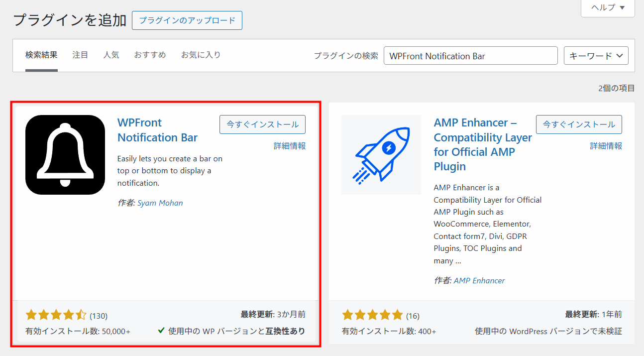Click the 最終更新: 3か月前 text
The height and width of the screenshot is (356, 644).
coord(273,314)
